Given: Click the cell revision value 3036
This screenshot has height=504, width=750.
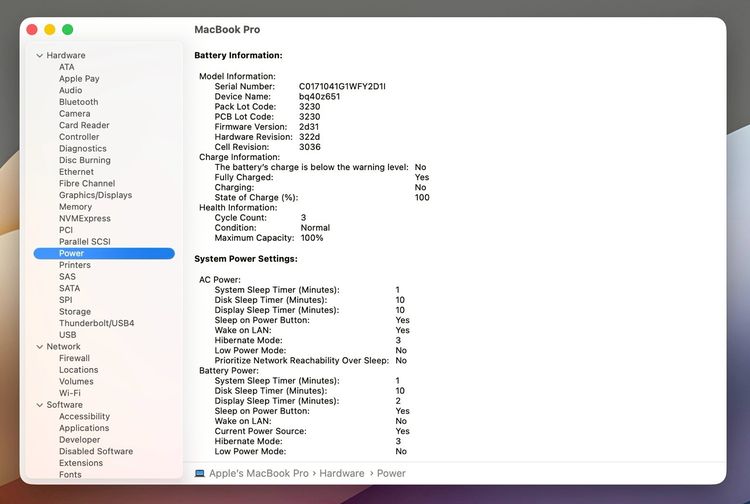Looking at the screenshot, I should click(309, 147).
